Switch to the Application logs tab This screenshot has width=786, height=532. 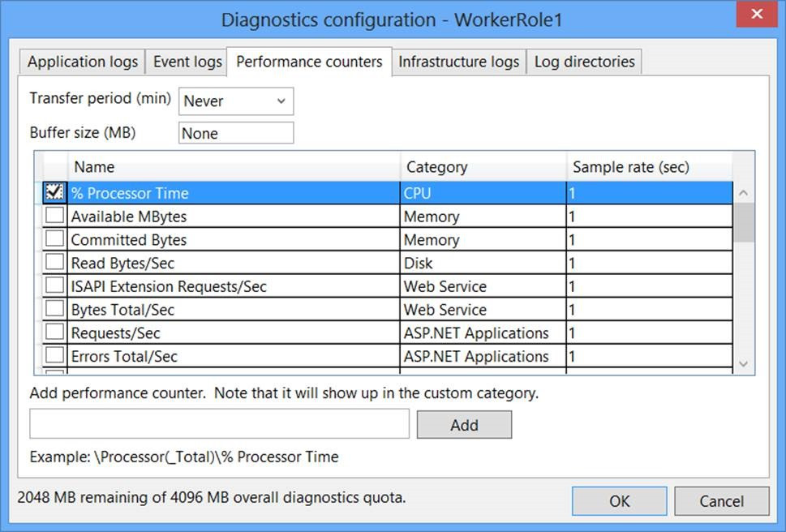(x=82, y=62)
